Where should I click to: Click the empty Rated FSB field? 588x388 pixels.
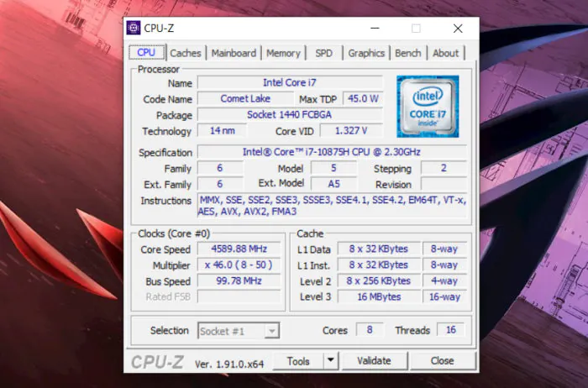pyautogui.click(x=239, y=296)
